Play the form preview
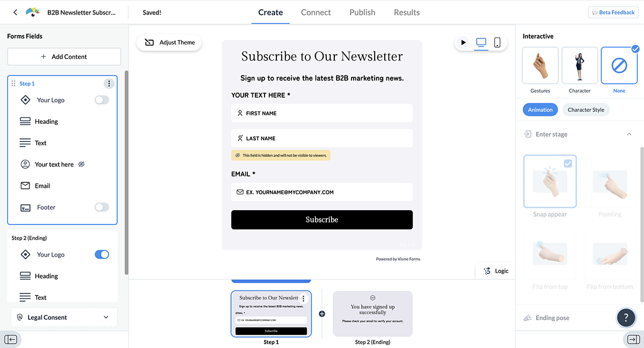This screenshot has width=644, height=348. [464, 42]
